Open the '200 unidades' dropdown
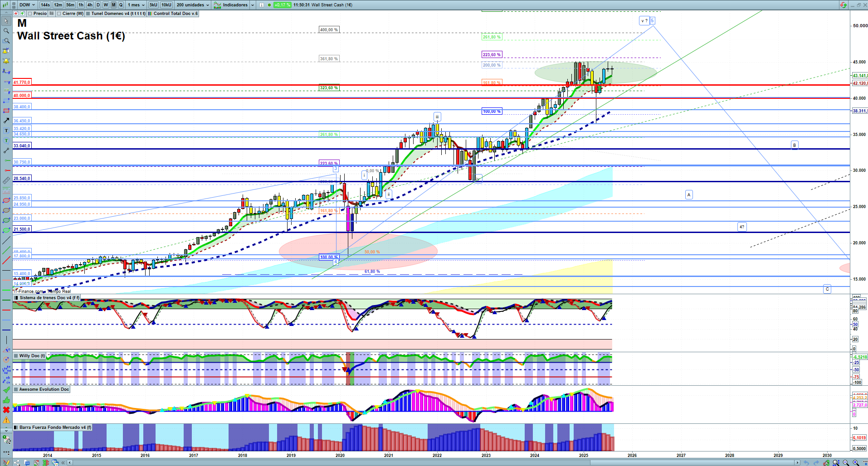This screenshot has height=466, width=868. pyautogui.click(x=193, y=5)
